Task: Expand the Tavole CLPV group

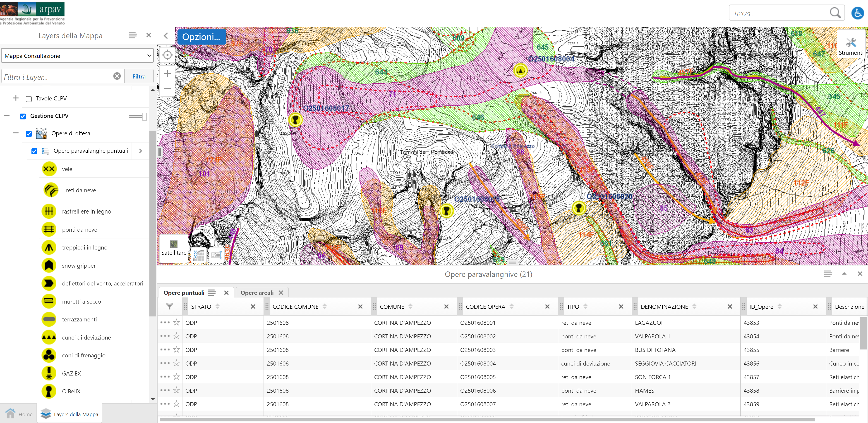Action: click(x=15, y=98)
